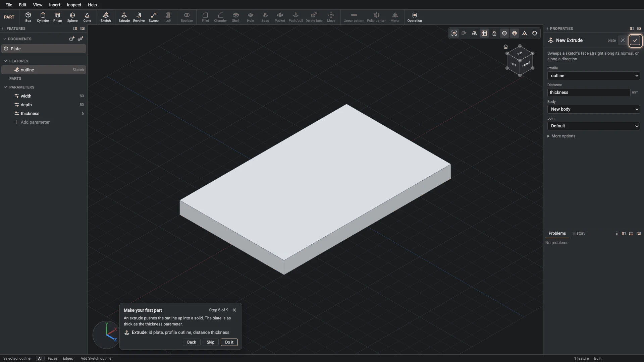The width and height of the screenshot is (644, 362).
Task: Activate the Extrude tool in toolbar
Action: 124,17
